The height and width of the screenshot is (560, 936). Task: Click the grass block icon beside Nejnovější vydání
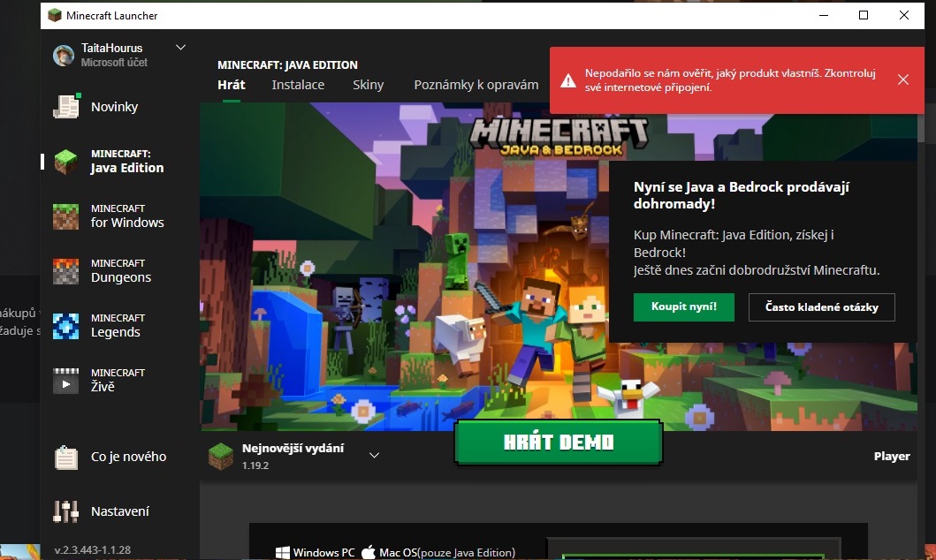(x=221, y=457)
